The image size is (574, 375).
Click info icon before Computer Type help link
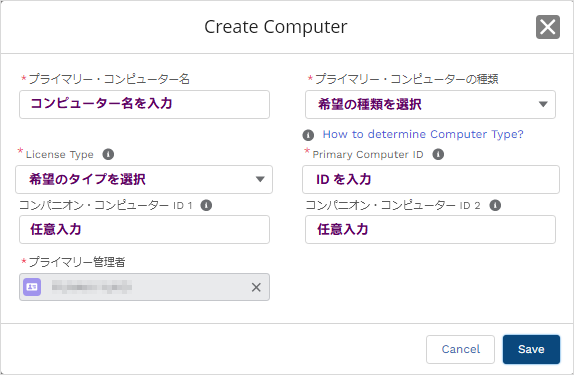308,135
